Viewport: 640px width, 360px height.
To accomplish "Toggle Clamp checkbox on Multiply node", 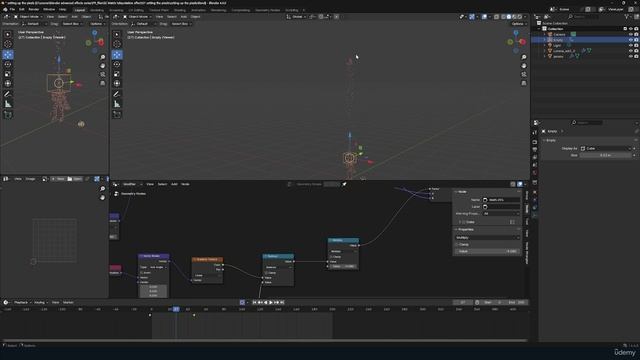I will tap(331, 257).
